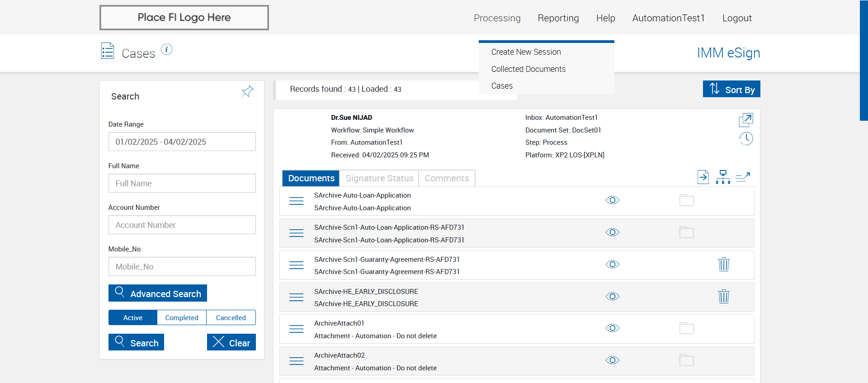Expand row menu for ArchiveAttach02

(296, 361)
